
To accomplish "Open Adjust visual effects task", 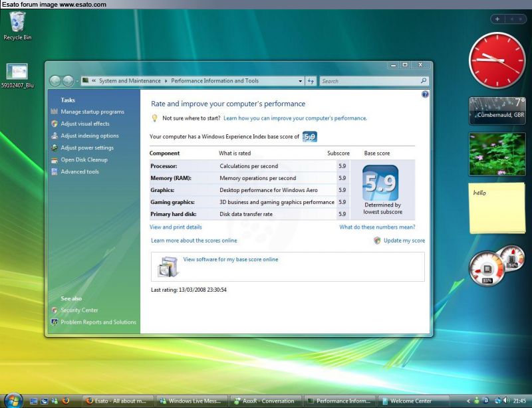I will pyautogui.click(x=85, y=124).
